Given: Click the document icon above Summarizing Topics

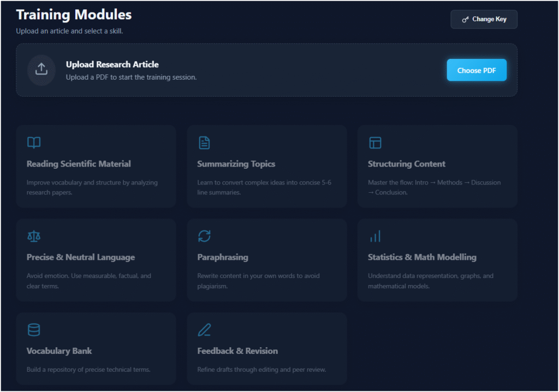Looking at the screenshot, I should tap(204, 143).
